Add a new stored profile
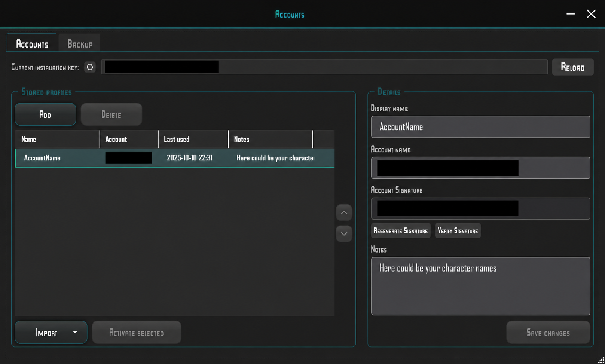Image resolution: width=605 pixels, height=364 pixels. tap(45, 114)
